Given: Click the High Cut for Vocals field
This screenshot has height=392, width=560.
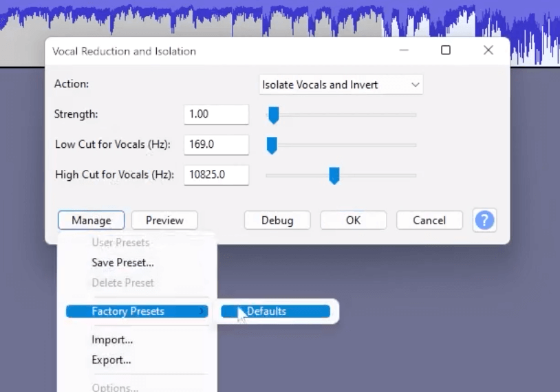Looking at the screenshot, I should coord(217,175).
